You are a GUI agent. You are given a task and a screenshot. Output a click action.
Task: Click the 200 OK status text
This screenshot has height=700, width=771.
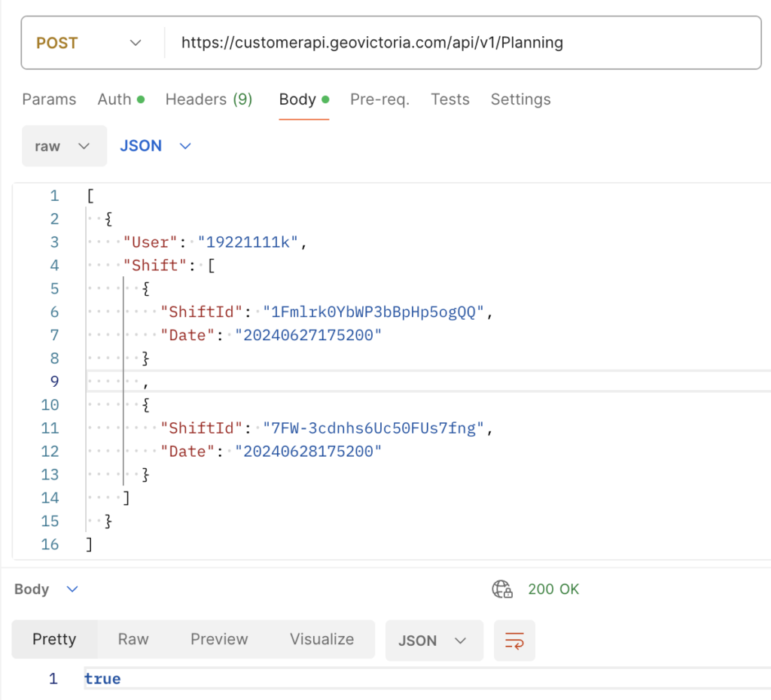click(553, 589)
